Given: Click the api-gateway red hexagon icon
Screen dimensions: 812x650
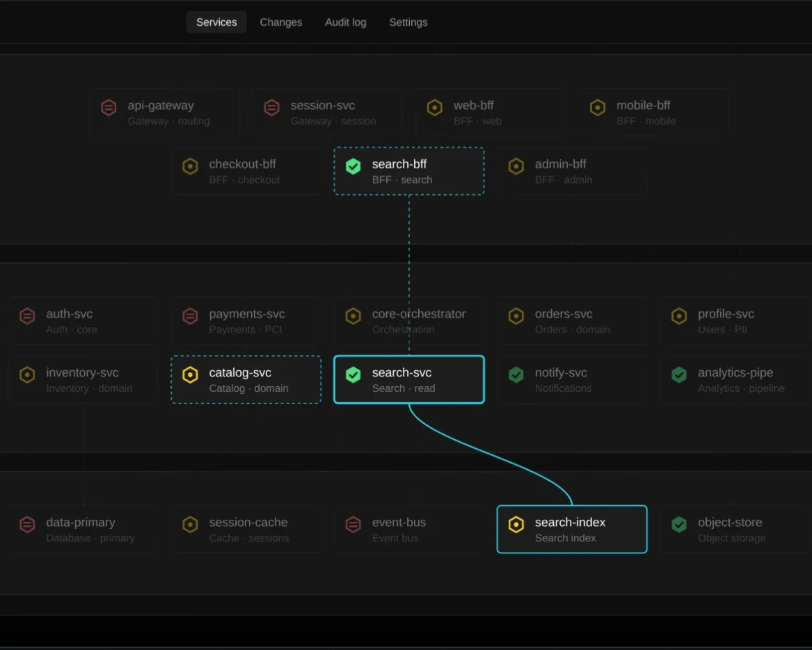Looking at the screenshot, I should pyautogui.click(x=109, y=108).
